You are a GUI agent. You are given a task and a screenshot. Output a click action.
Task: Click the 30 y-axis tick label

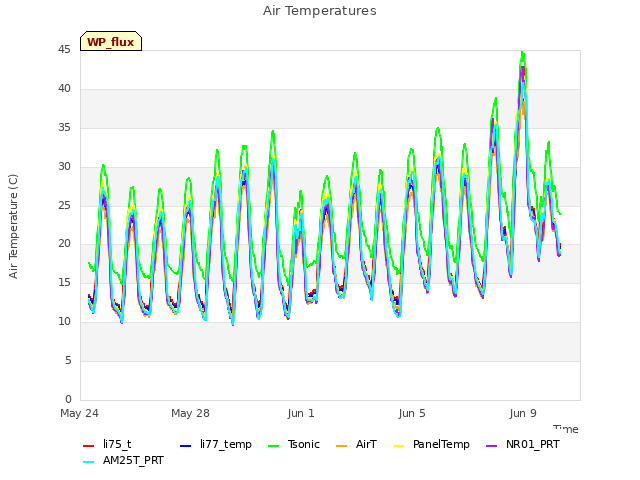(x=64, y=167)
